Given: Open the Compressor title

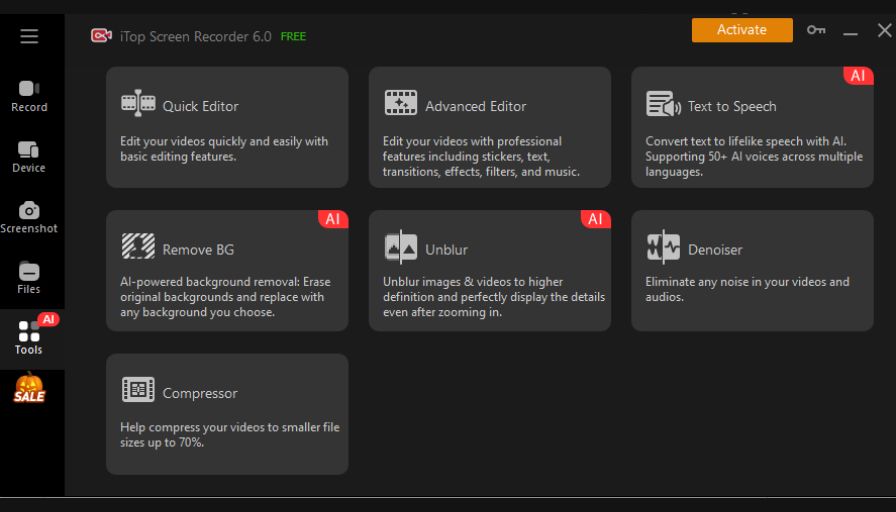Looking at the screenshot, I should click(200, 393).
